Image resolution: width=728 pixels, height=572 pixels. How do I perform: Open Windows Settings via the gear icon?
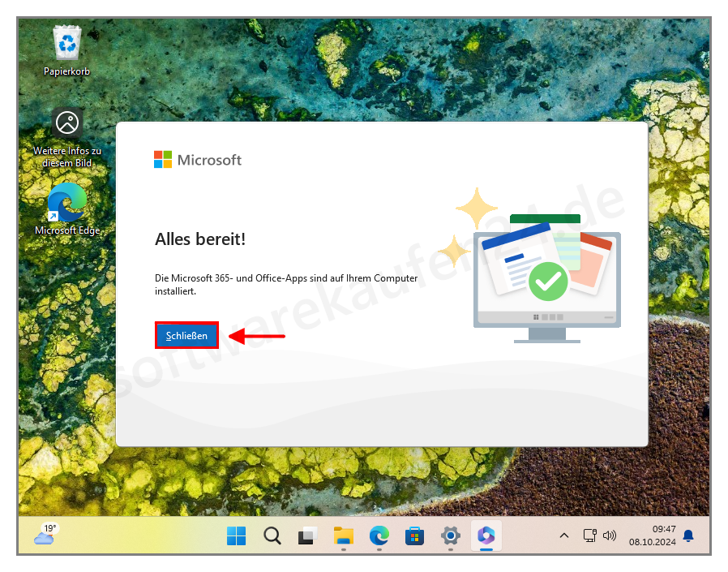tap(450, 536)
